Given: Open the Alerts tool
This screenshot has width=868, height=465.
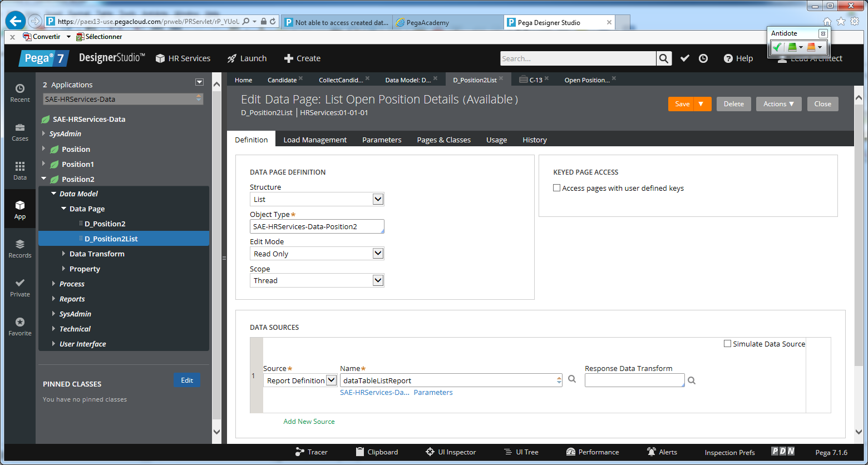Looking at the screenshot, I should point(662,452).
